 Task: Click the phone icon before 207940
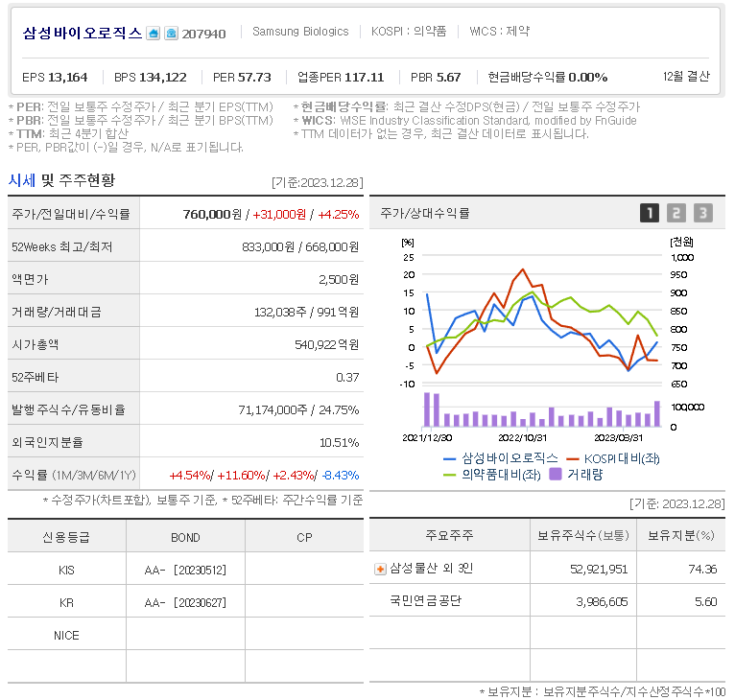pos(171,34)
